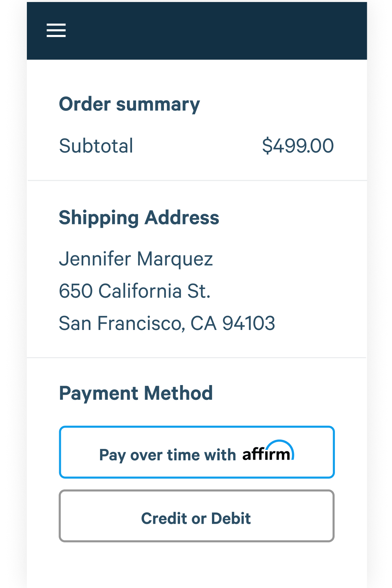Click the Affirm logo

(x=268, y=451)
